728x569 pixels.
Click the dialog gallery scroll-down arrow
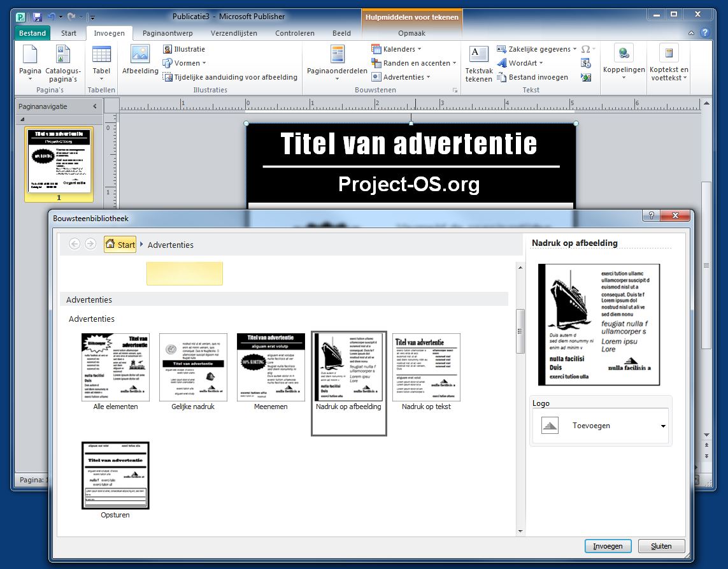pos(520,531)
